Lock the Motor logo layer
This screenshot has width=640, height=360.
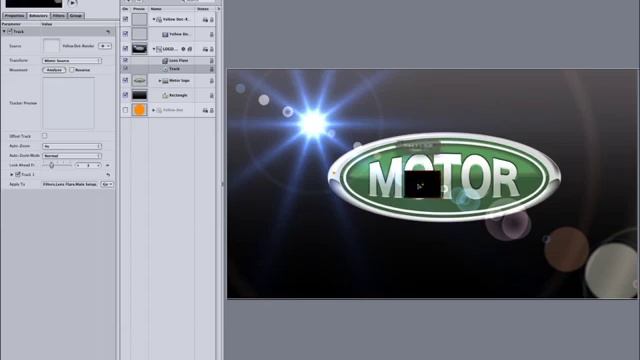click(x=211, y=81)
